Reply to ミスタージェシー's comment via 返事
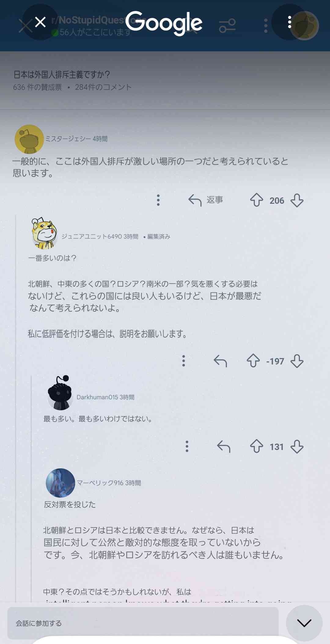The width and height of the screenshot is (330, 644). [205, 200]
